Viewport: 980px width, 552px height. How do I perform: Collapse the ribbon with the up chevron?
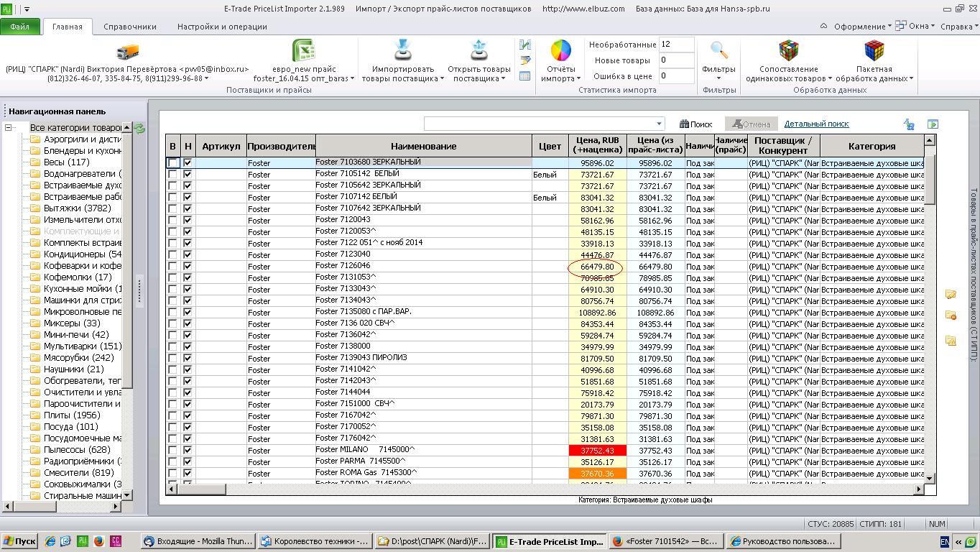coord(823,27)
